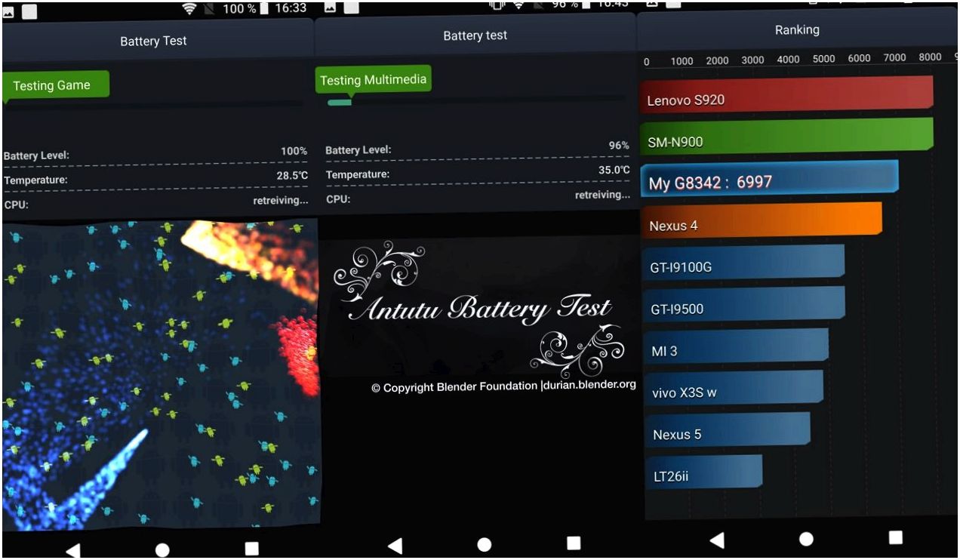Tap the Antutu Battery Test video frame
Image resolution: width=960 pixels, height=560 pixels.
coord(481,310)
